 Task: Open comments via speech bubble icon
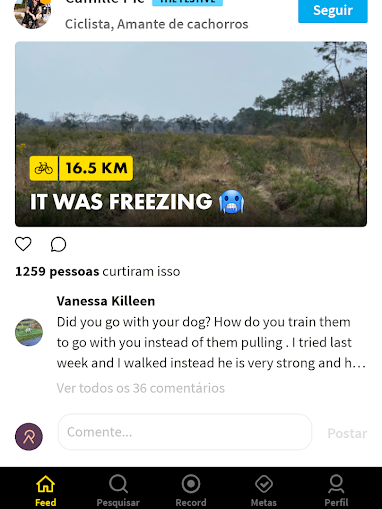coord(58,244)
